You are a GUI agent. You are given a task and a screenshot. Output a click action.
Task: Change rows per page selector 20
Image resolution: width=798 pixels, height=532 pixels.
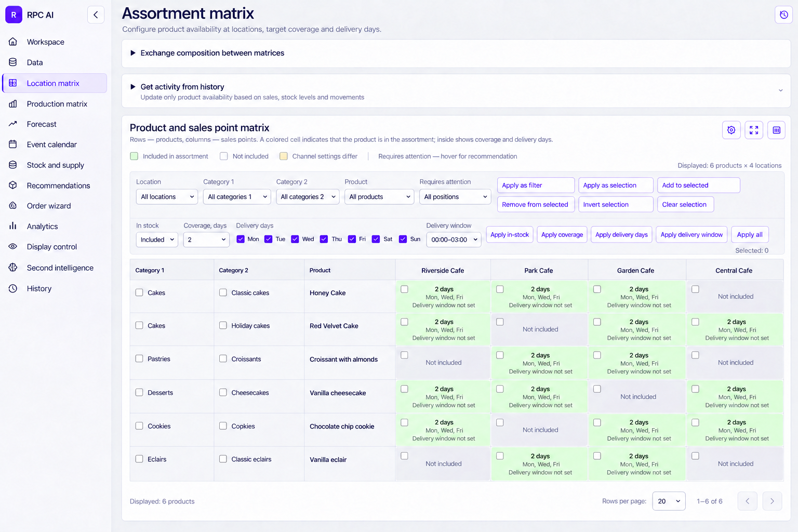pos(669,501)
